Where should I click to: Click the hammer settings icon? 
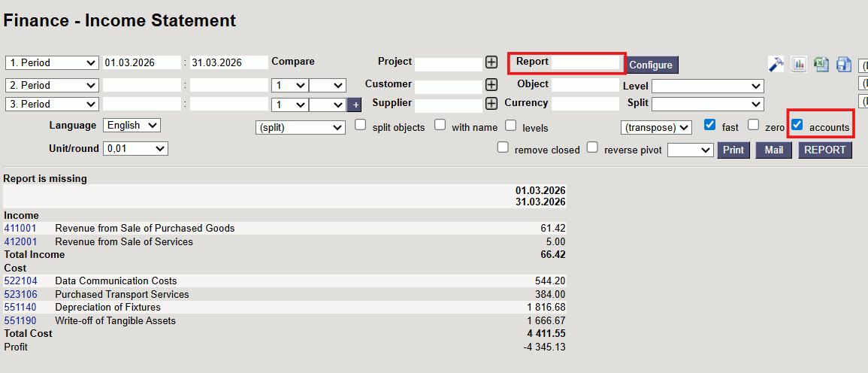(776, 65)
